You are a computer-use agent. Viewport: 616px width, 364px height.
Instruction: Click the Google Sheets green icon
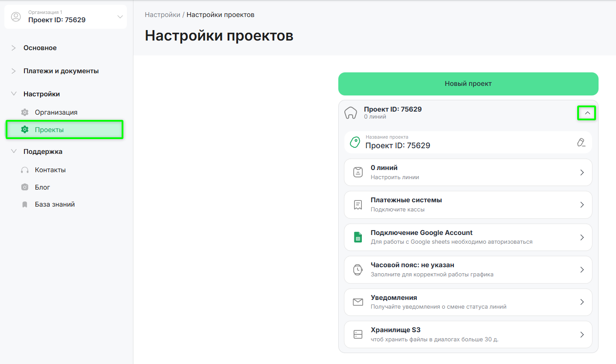tap(358, 238)
